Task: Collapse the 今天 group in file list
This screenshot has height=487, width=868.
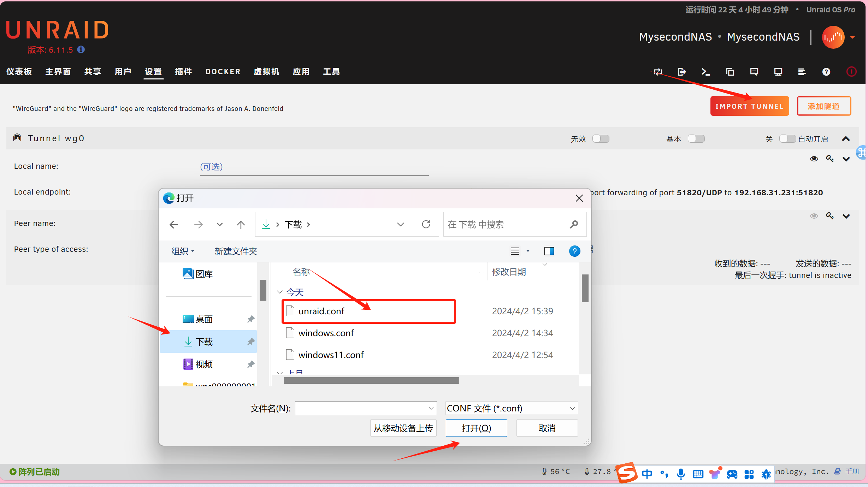Action: (x=280, y=292)
